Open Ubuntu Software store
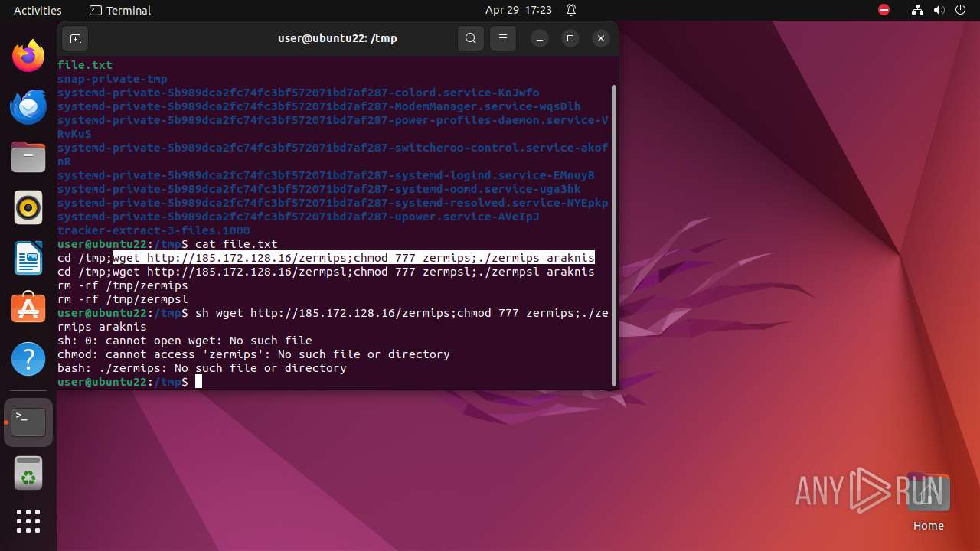 (28, 308)
